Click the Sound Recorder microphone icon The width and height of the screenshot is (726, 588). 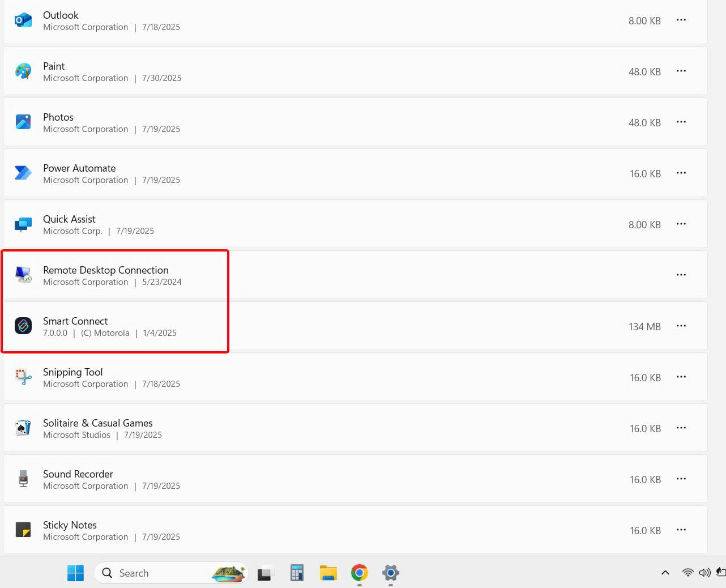(x=23, y=479)
